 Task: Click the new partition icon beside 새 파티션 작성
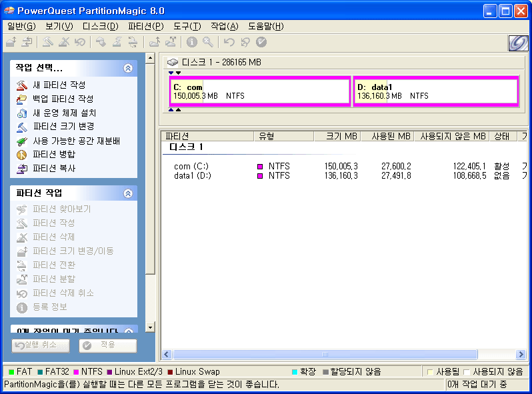click(x=22, y=85)
